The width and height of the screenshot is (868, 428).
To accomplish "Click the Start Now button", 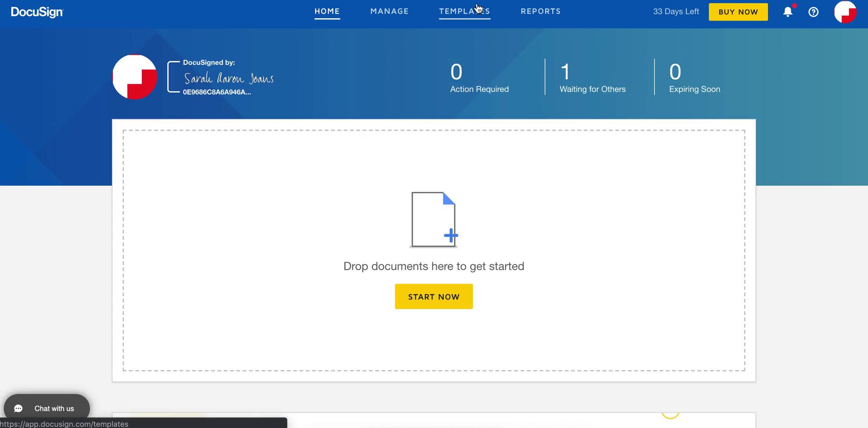I will coord(434,297).
